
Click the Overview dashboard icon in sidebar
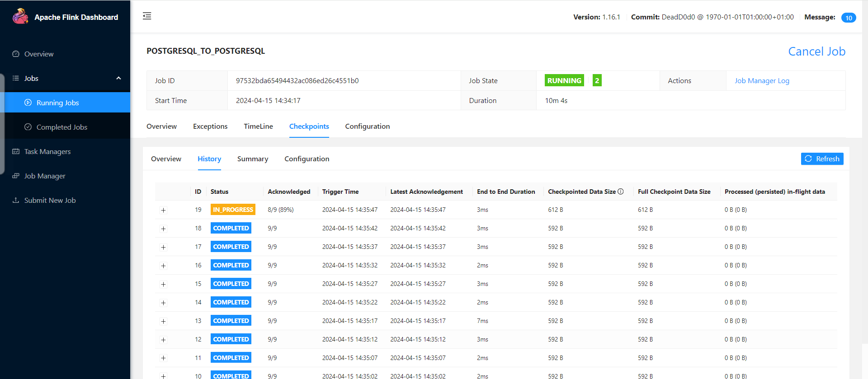click(16, 54)
